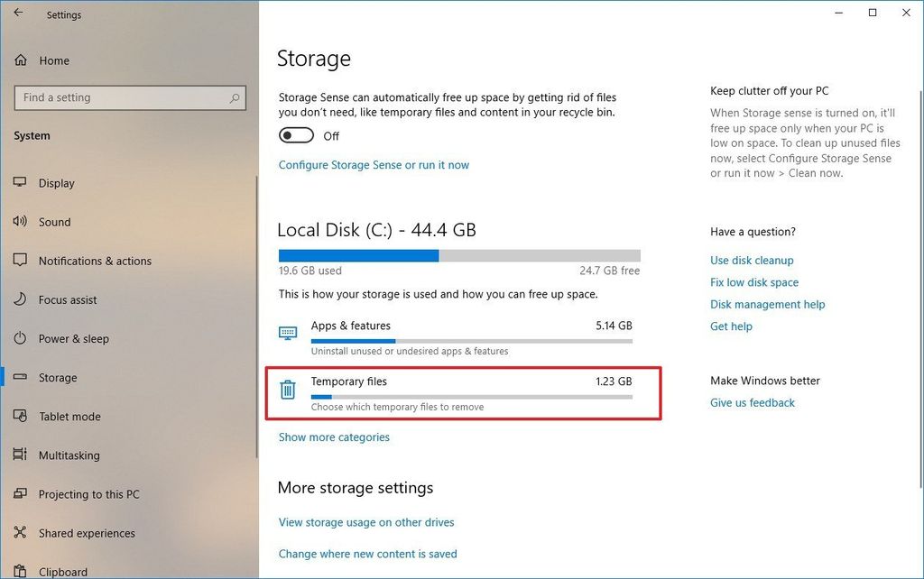This screenshot has width=924, height=579.
Task: Click the Power & sleep icon
Action: (x=20, y=338)
